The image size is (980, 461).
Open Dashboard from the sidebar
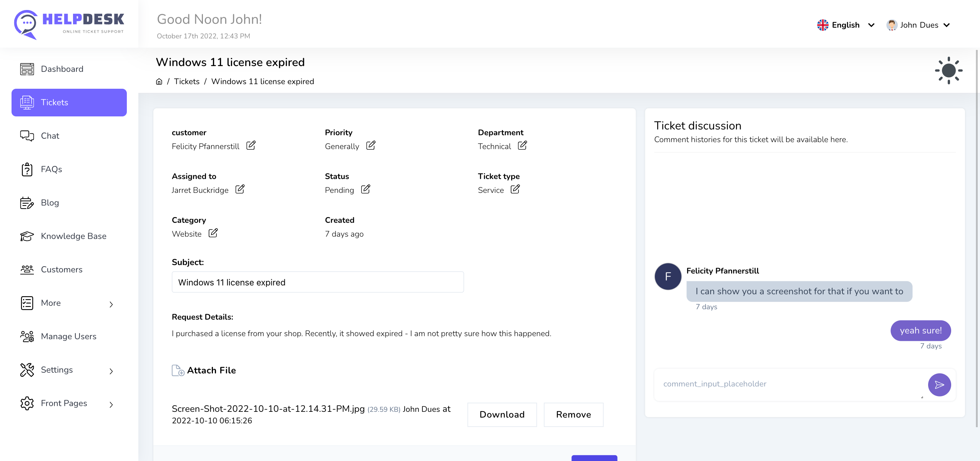69,69
